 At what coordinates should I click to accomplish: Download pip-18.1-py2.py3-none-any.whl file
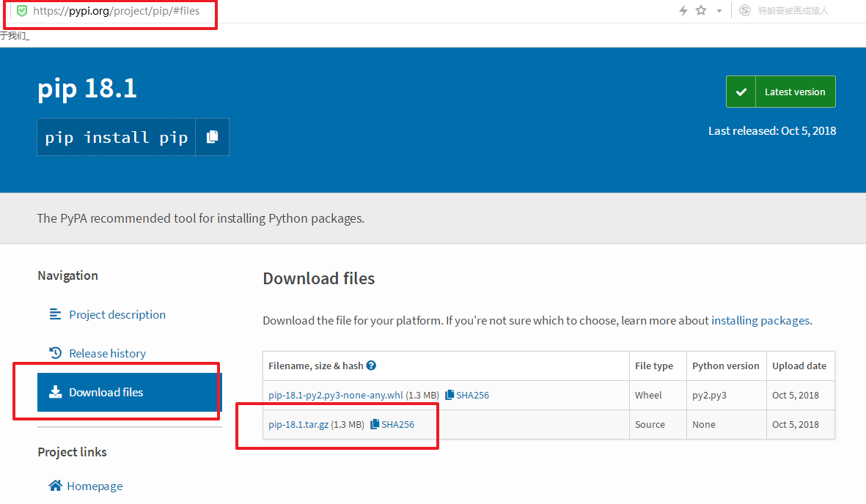pyautogui.click(x=336, y=396)
